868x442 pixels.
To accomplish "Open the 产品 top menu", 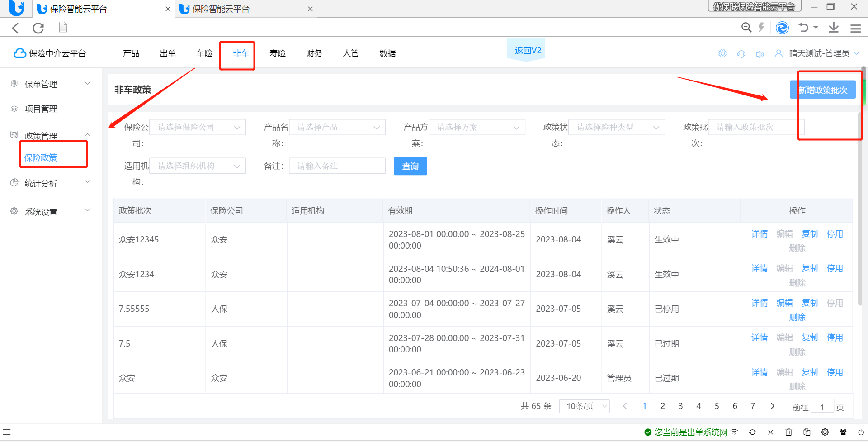I will 131,53.
